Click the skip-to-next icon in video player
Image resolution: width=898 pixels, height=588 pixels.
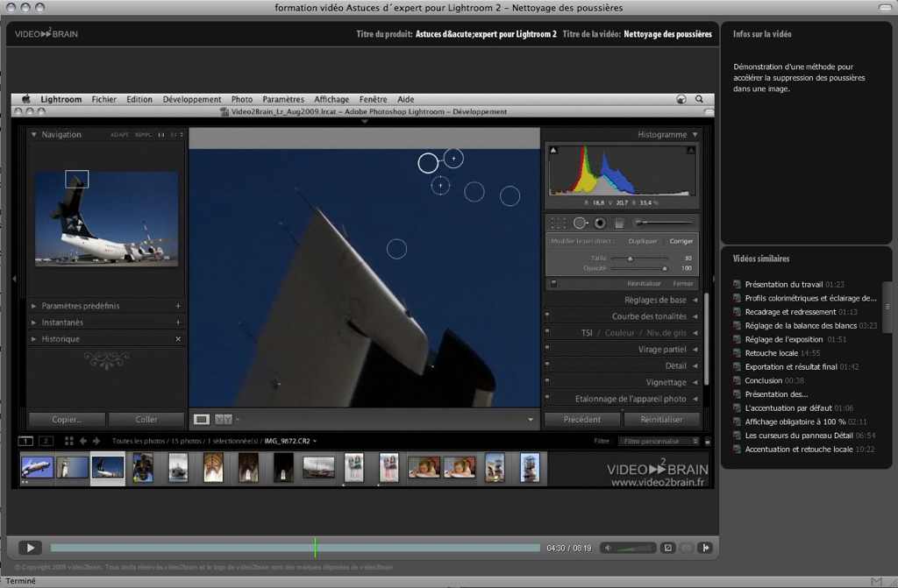(x=706, y=548)
